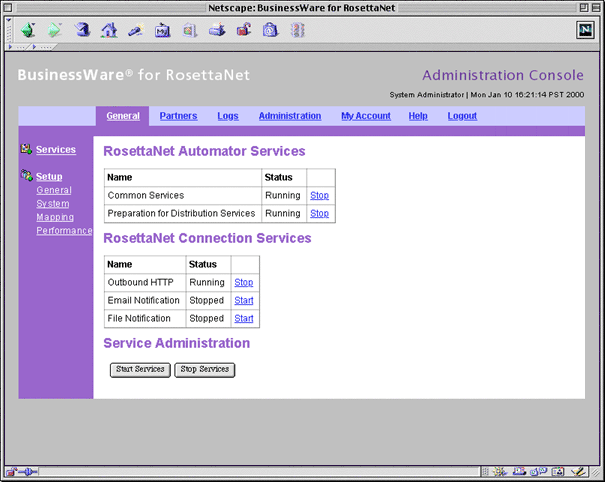Open Newsgroups from the component bar
This screenshot has width=605, height=482.
pos(538,472)
